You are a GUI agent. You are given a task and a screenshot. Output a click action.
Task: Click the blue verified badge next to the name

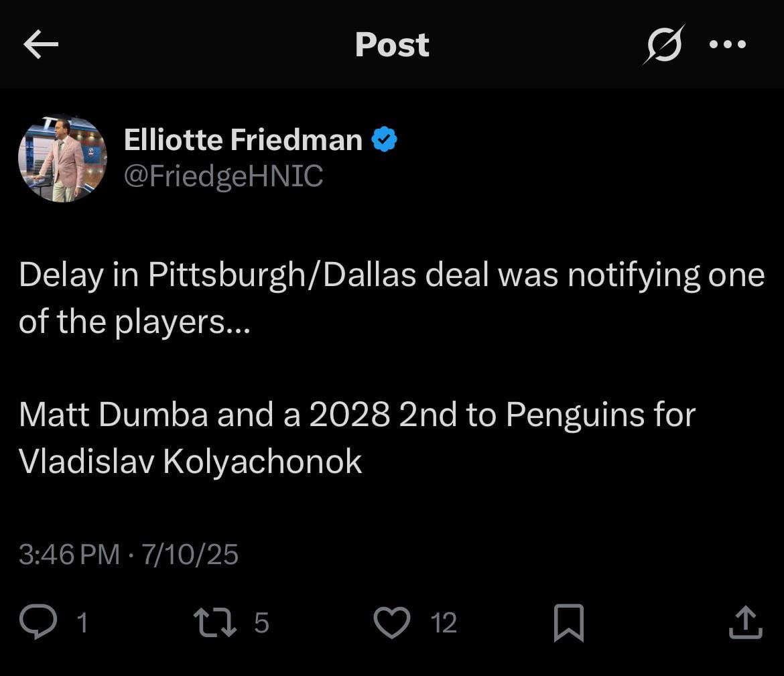coord(384,139)
